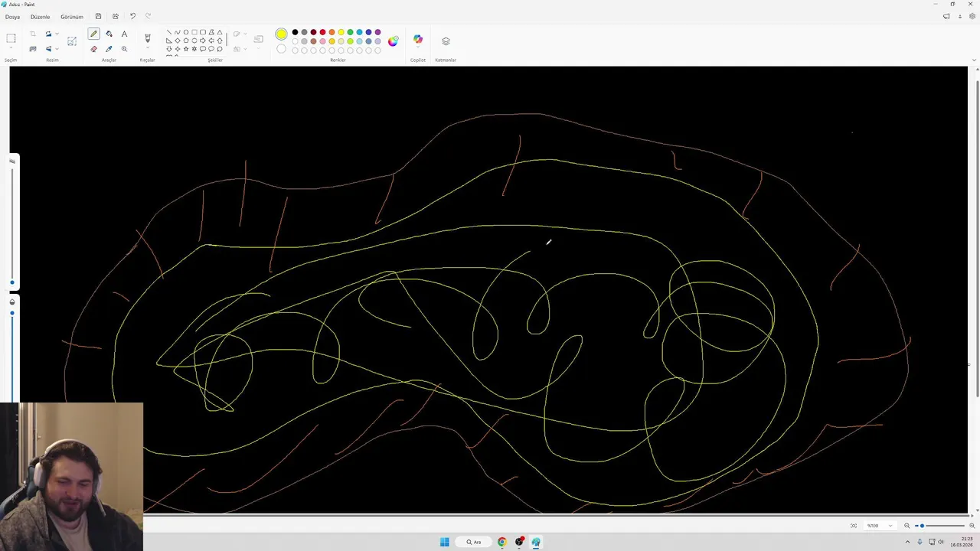Image resolution: width=980 pixels, height=551 pixels.
Task: Click the Remove background icon
Action: point(33,49)
